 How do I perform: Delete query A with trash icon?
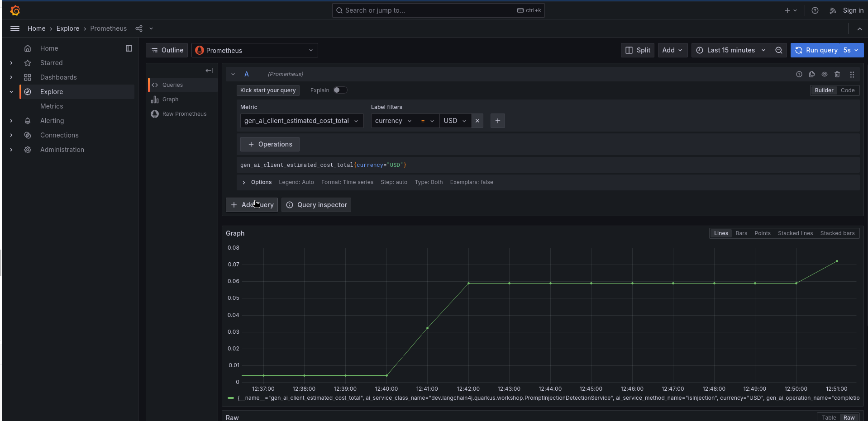pos(837,74)
